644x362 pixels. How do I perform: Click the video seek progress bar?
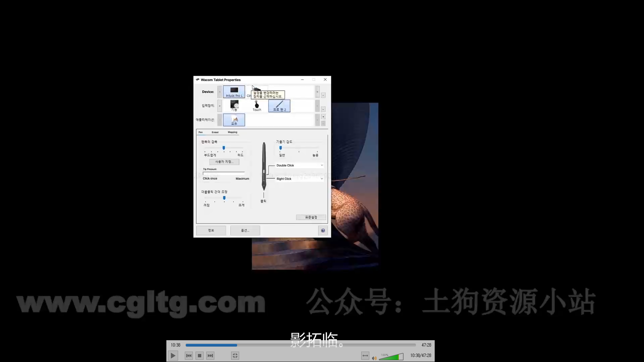click(301, 345)
